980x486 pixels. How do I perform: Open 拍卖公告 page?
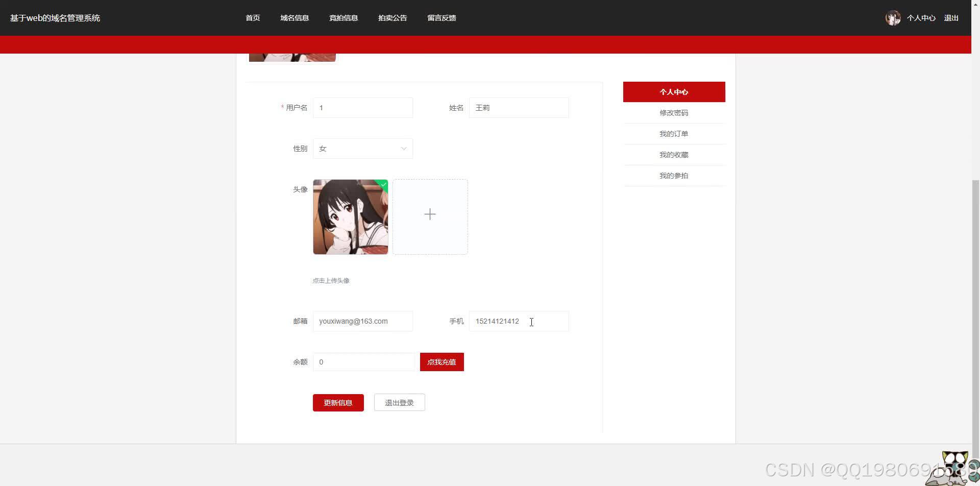[x=392, y=17]
